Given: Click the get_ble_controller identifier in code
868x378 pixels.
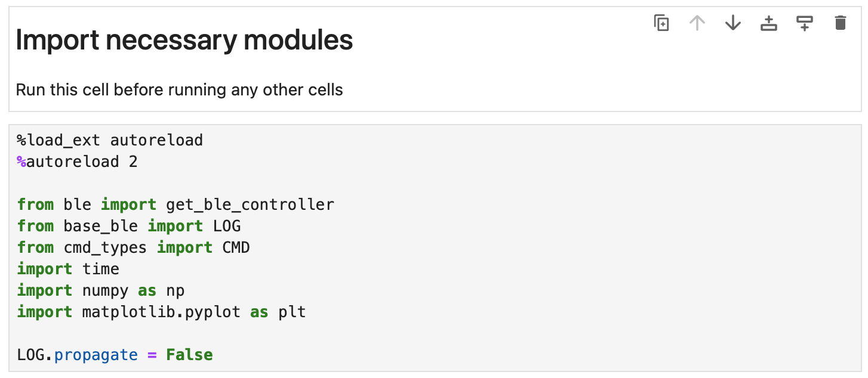Looking at the screenshot, I should [245, 205].
